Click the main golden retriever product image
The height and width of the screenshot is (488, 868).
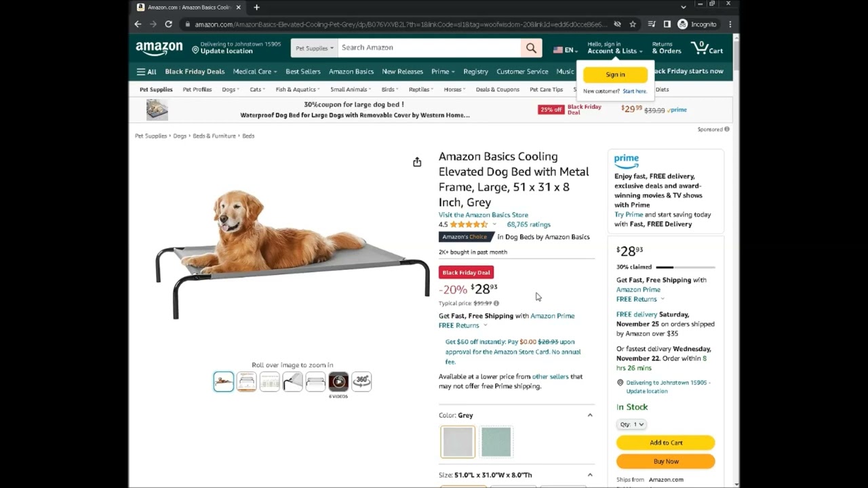[x=293, y=254]
